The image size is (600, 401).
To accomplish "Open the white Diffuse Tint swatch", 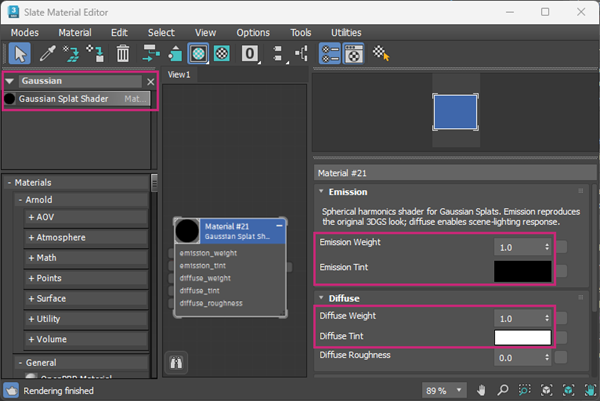I will point(523,337).
